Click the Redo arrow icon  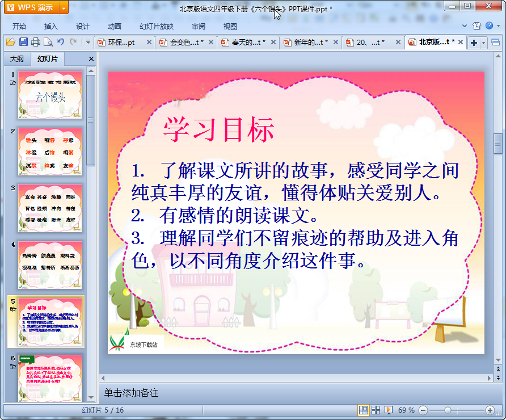(x=73, y=41)
